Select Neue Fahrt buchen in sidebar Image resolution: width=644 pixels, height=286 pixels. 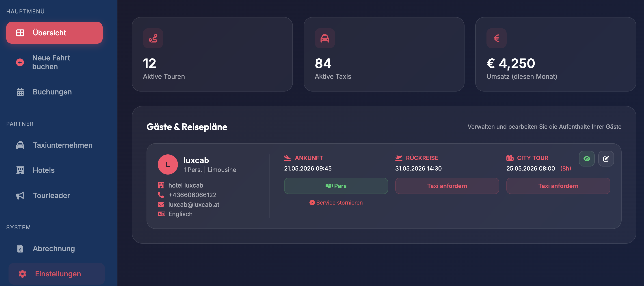(x=54, y=62)
